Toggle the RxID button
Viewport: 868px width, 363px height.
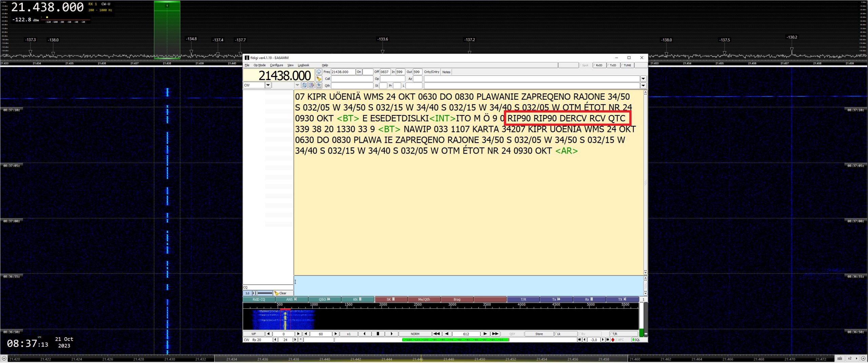point(599,65)
